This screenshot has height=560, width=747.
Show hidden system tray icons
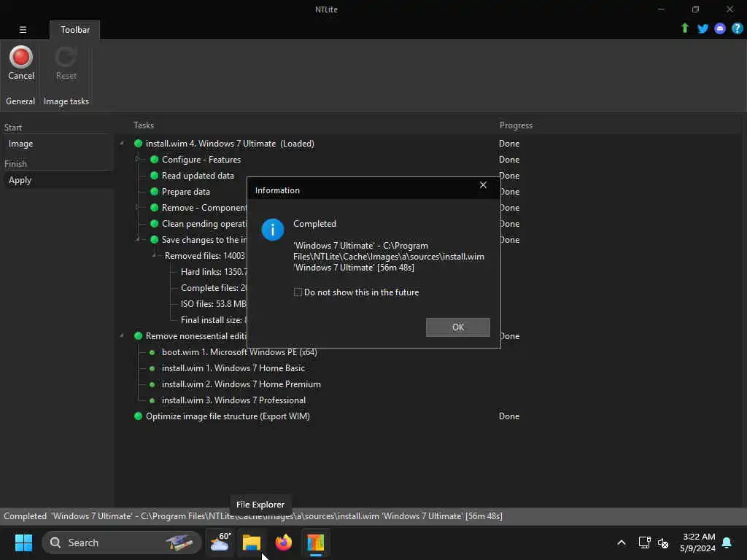click(622, 542)
